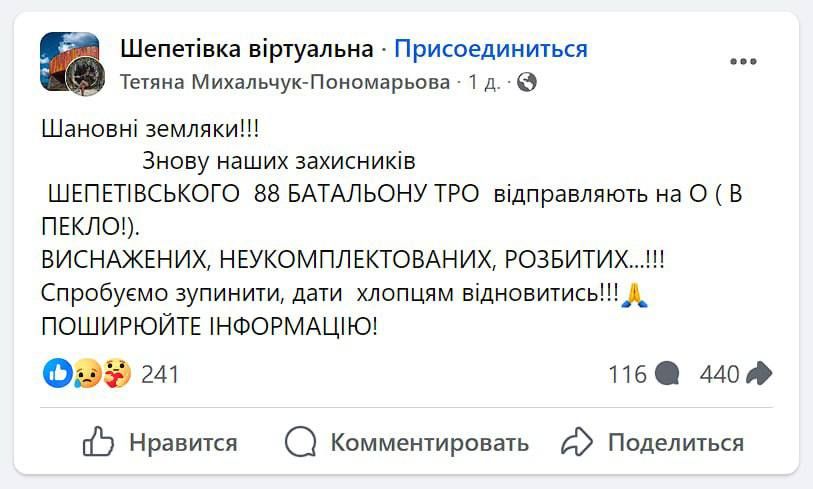Show who reacted via the 241 count

tap(160, 374)
